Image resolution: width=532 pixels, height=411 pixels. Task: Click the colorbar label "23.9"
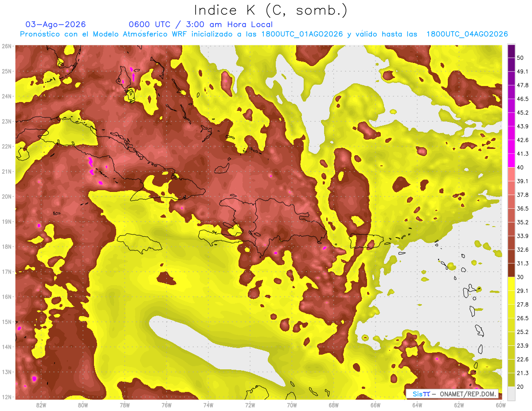[522, 346]
